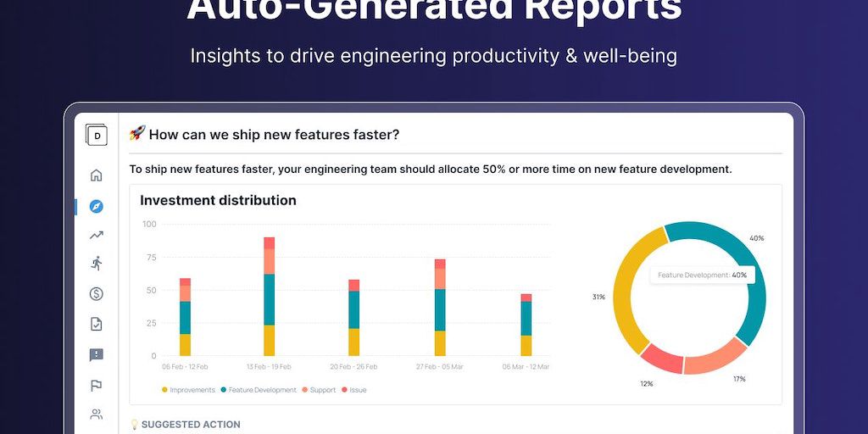Hide the Support series via legend
This screenshot has width=868, height=434.
[x=319, y=390]
